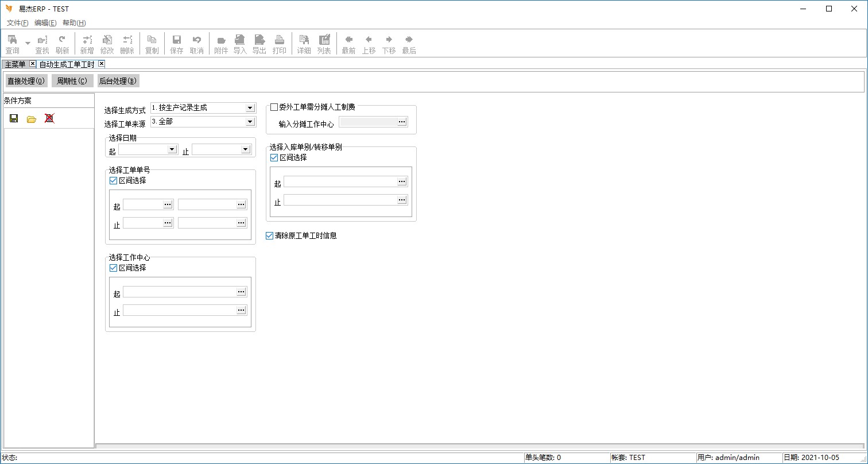
Task: Open saved scheme using the folder icon
Action: (x=32, y=119)
